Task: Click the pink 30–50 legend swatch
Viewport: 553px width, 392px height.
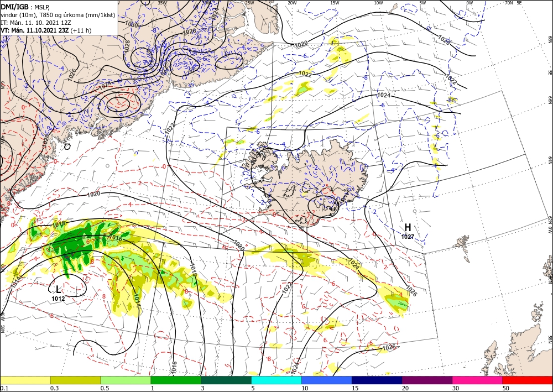Action: pyautogui.click(x=478, y=380)
